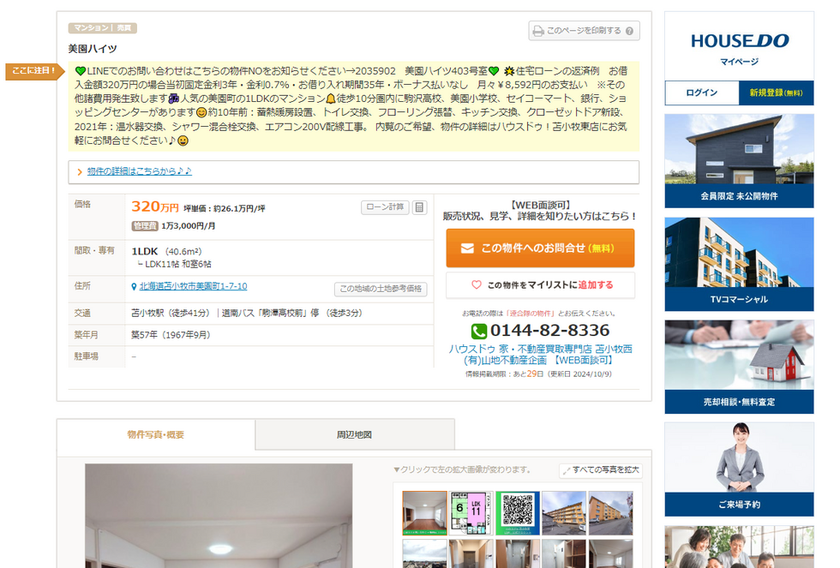Expand the 物件の詳細はこちらから link row
The image size is (840, 568).
[354, 171]
